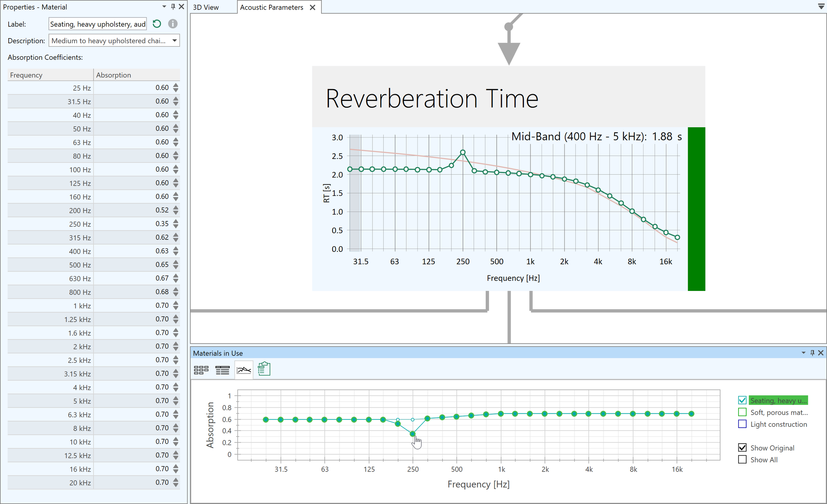This screenshot has height=504, width=827.
Task: Enable the Show All checkbox
Action: [x=742, y=459]
